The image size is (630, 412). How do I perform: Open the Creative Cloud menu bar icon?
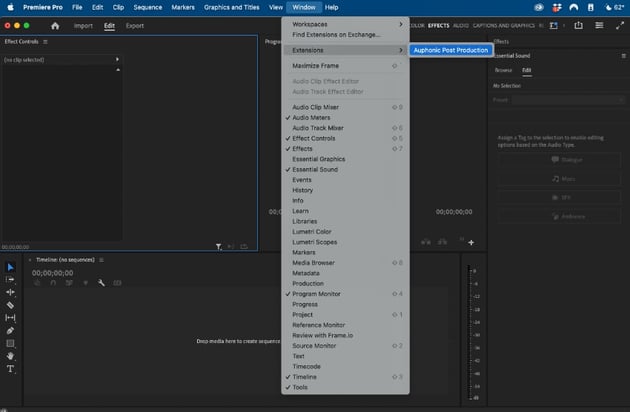(x=539, y=7)
